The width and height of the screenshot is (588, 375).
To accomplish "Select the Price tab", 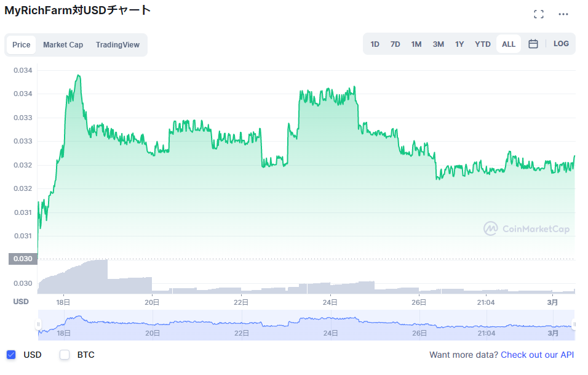I will [22, 45].
